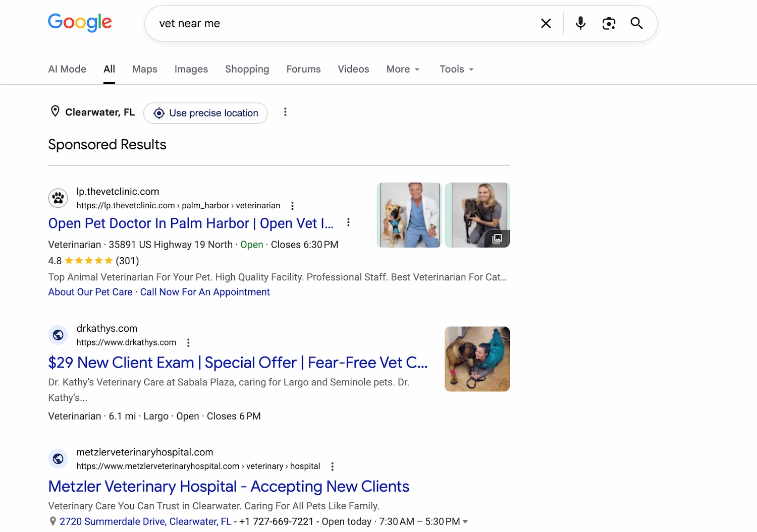Open the Forums tab

pos(303,69)
